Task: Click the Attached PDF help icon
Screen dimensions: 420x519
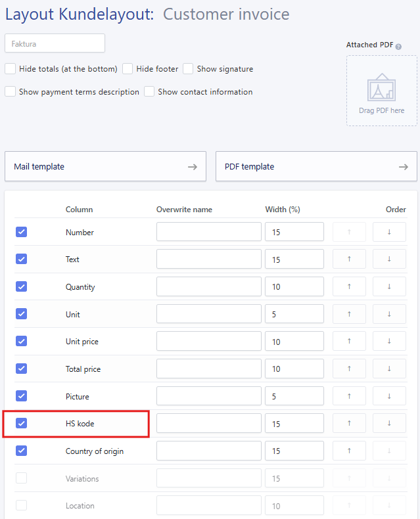Action: (x=398, y=46)
